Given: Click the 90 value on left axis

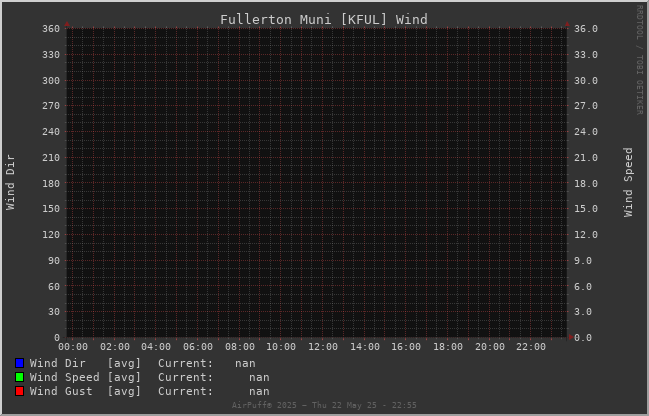Looking at the screenshot, I should click(x=54, y=261).
